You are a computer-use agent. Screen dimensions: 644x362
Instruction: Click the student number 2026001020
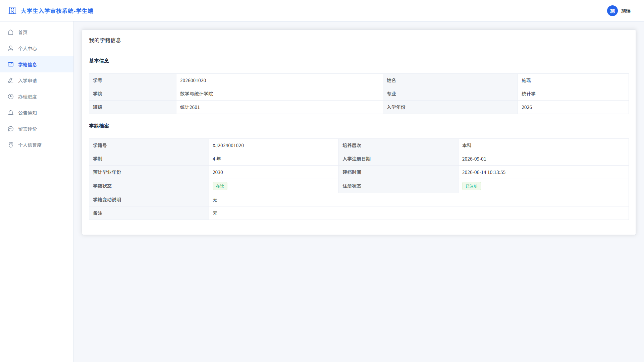click(x=193, y=80)
